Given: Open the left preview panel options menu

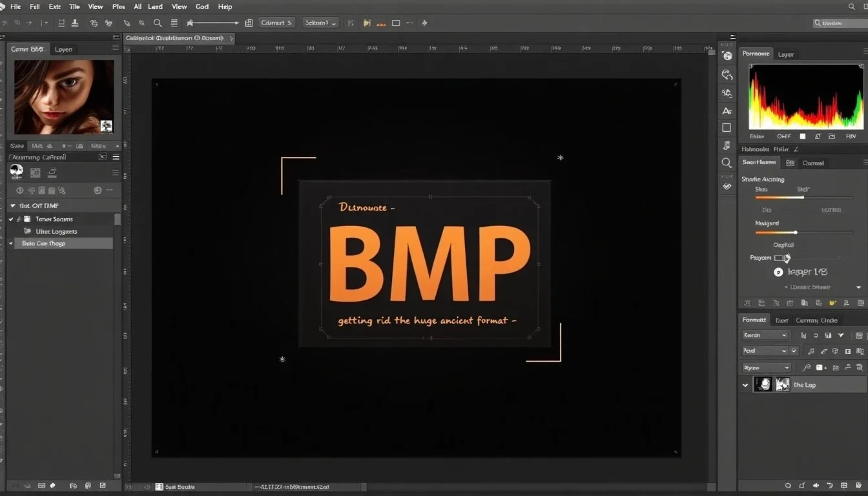Looking at the screenshot, I should (x=116, y=48).
